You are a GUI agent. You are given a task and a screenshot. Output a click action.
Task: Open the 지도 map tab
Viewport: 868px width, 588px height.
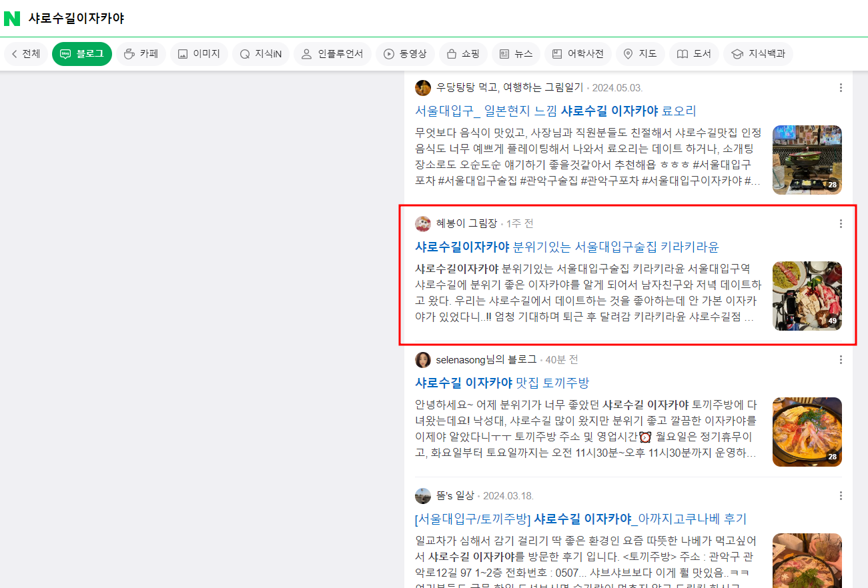tap(640, 54)
